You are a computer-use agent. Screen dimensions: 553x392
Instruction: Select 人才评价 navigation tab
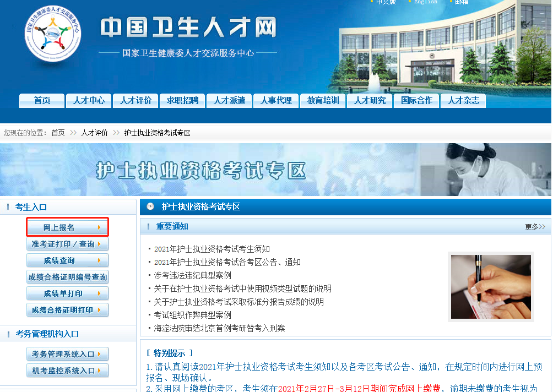[x=135, y=100]
